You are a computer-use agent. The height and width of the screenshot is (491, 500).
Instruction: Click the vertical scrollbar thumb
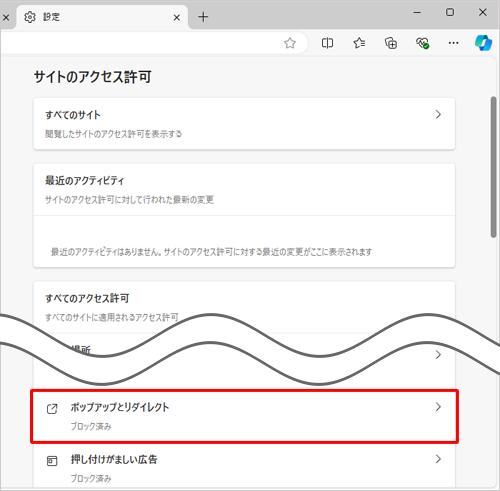coord(493,167)
